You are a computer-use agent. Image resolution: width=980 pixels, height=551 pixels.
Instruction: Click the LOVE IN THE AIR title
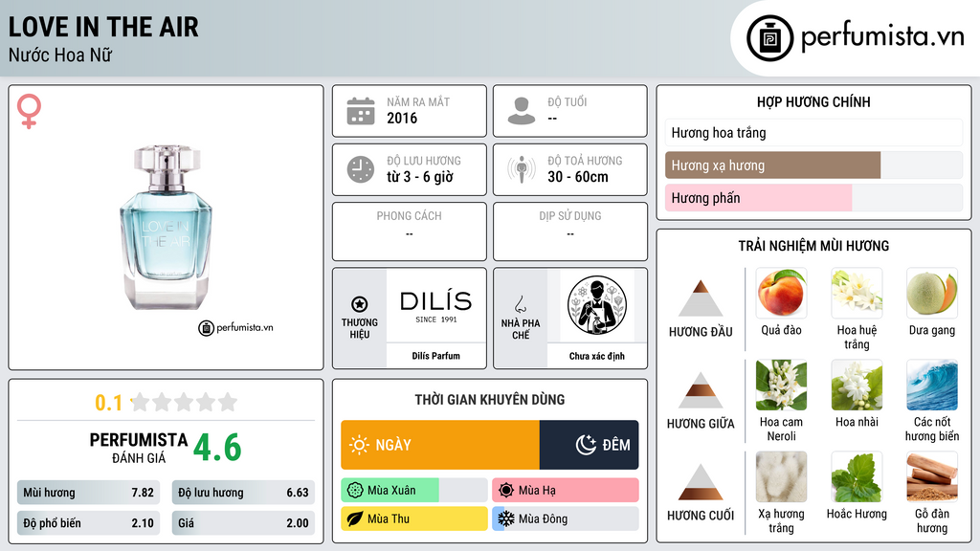point(103,27)
